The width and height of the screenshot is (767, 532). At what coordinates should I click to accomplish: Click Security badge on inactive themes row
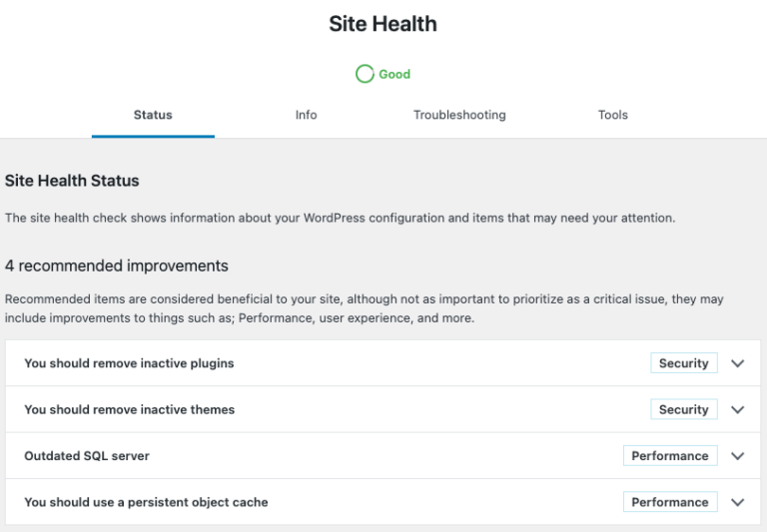pyautogui.click(x=684, y=409)
